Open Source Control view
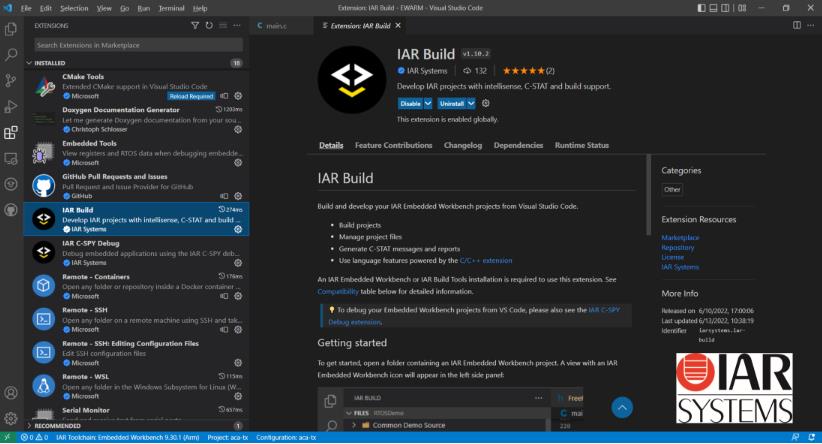The width and height of the screenshot is (822, 444). (x=11, y=81)
